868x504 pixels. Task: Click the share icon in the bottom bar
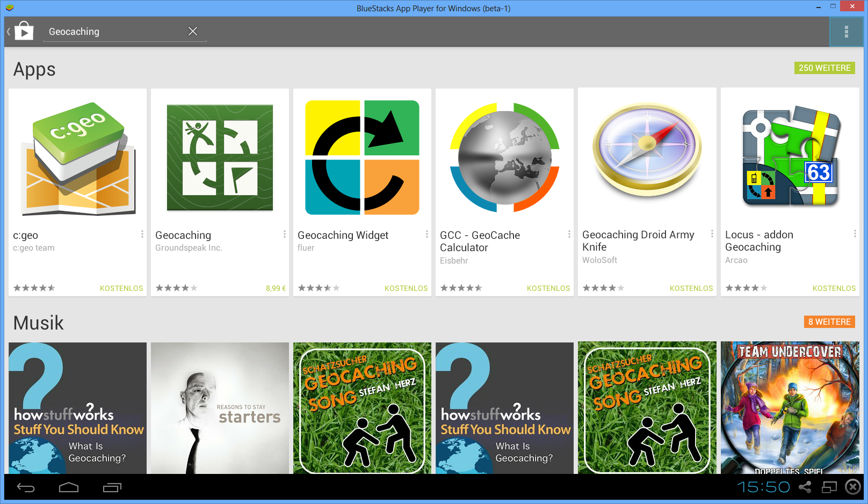805,487
